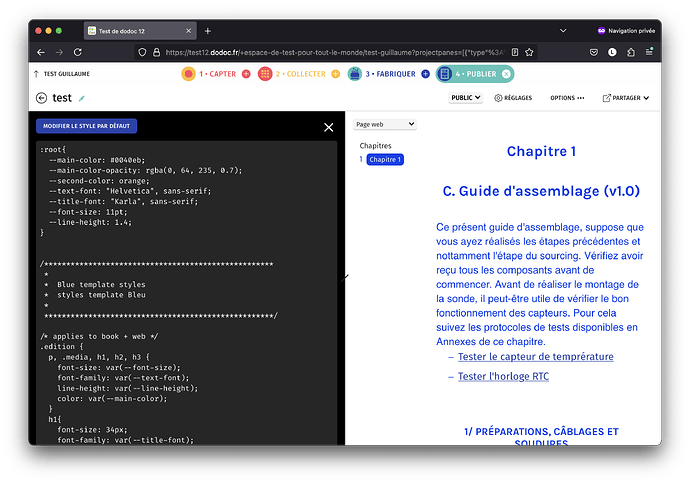Open the 1 • Capter pane
This screenshot has width=690, height=482.
[x=217, y=74]
